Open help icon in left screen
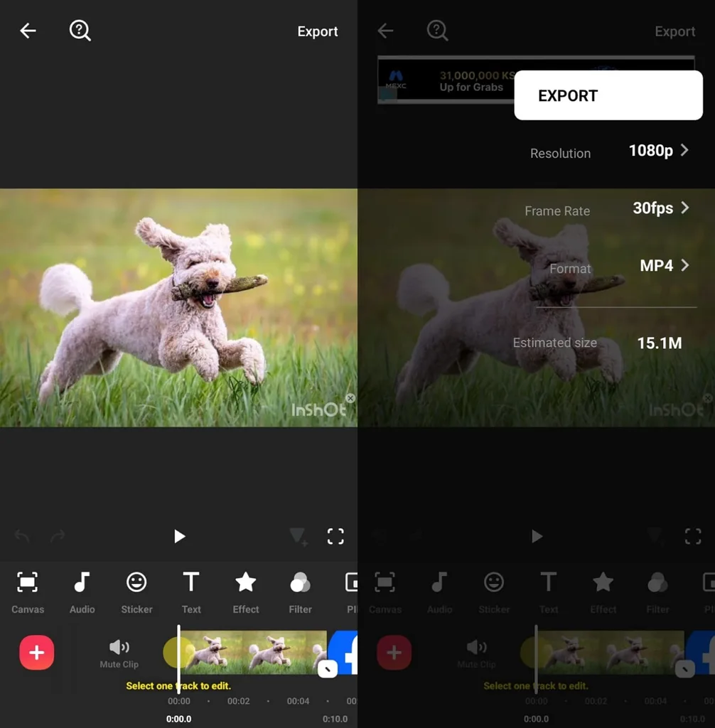The image size is (715, 728). point(80,31)
